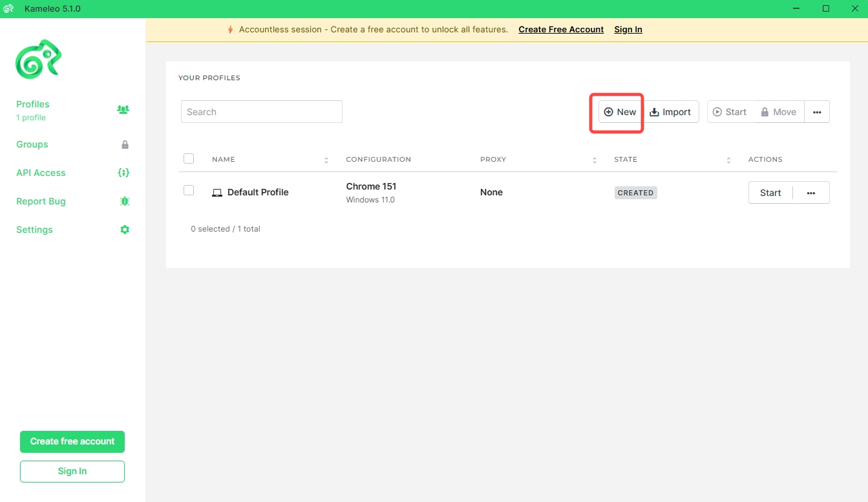Start the Default Profile
868x502 pixels.
[x=770, y=193]
